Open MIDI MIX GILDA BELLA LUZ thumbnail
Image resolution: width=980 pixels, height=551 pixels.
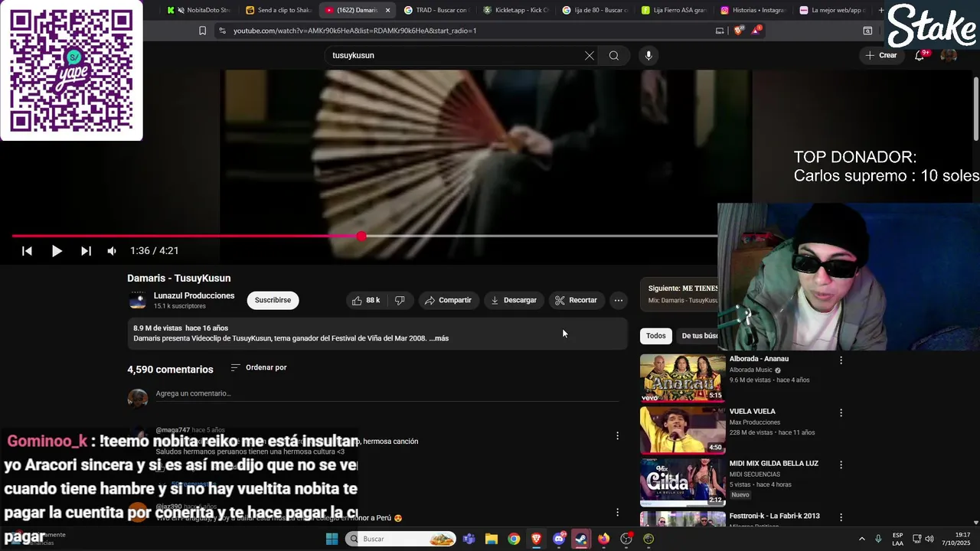(x=682, y=482)
